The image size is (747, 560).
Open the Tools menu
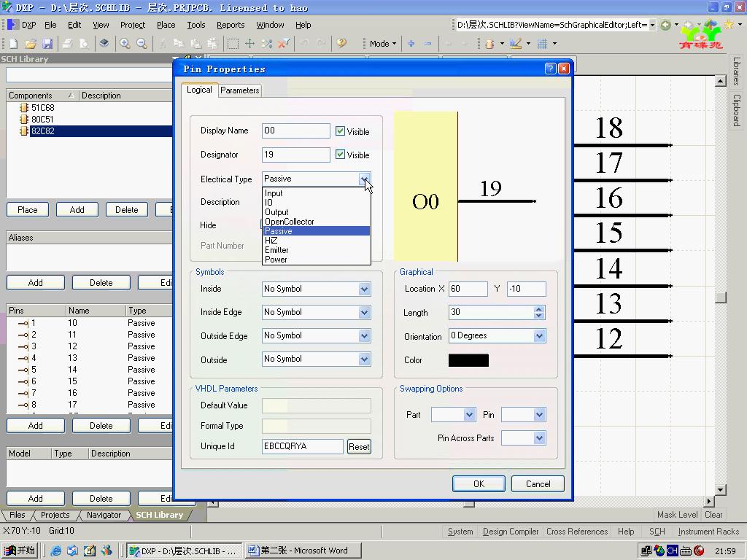click(x=196, y=25)
